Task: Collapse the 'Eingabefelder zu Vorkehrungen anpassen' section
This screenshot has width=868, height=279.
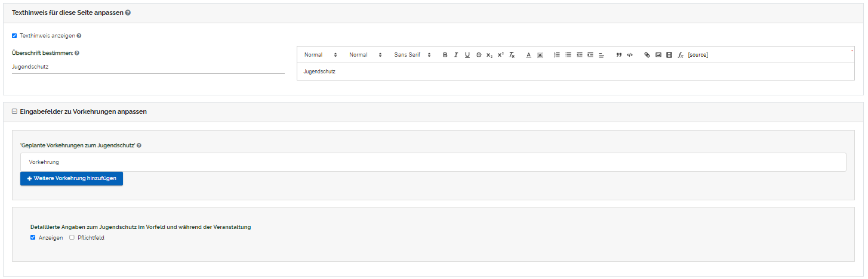Action: coord(14,111)
